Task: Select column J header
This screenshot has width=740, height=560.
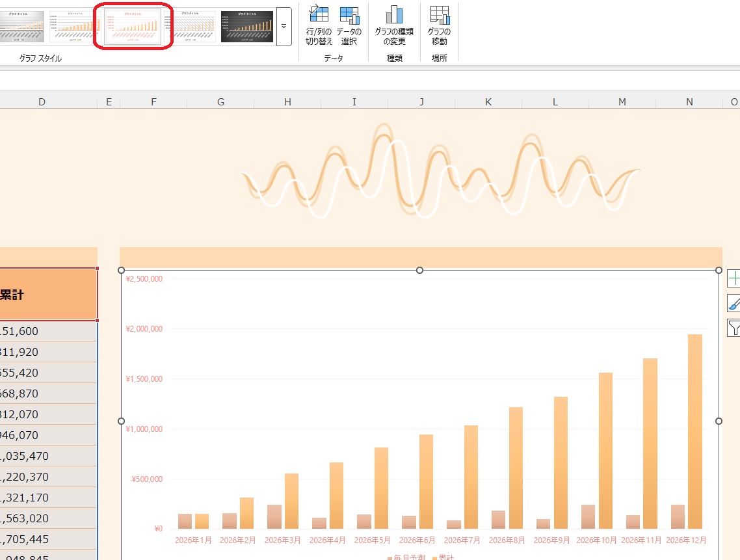Action: 421,101
